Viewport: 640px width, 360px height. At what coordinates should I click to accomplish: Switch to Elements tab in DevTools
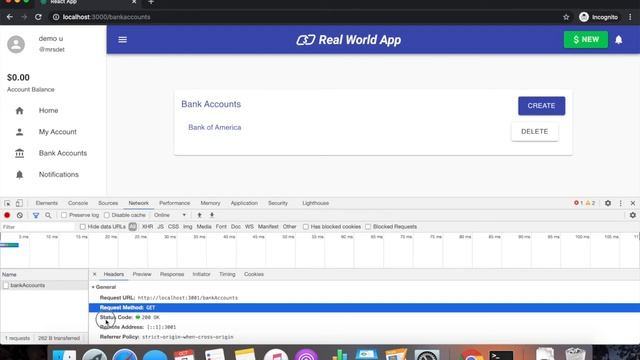coord(47,203)
